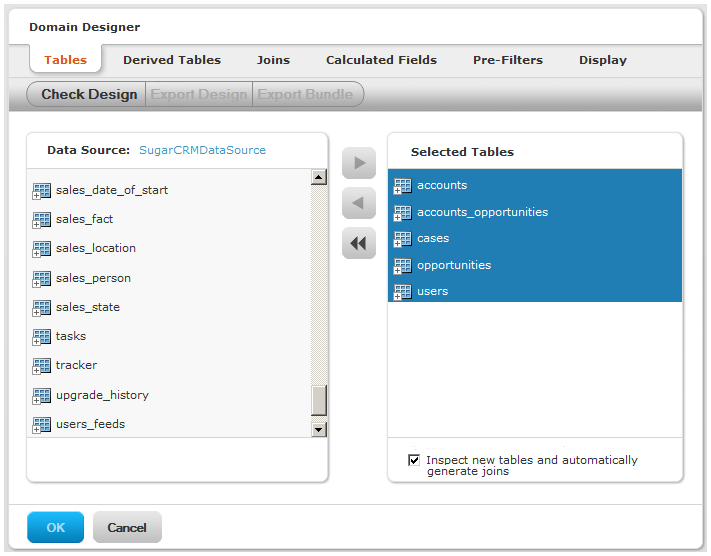Open the Calculated Fields tab
The image size is (711, 556).
381,60
